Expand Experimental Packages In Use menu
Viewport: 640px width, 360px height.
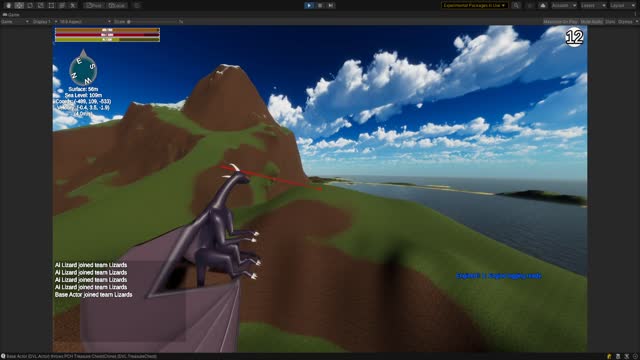click(474, 5)
